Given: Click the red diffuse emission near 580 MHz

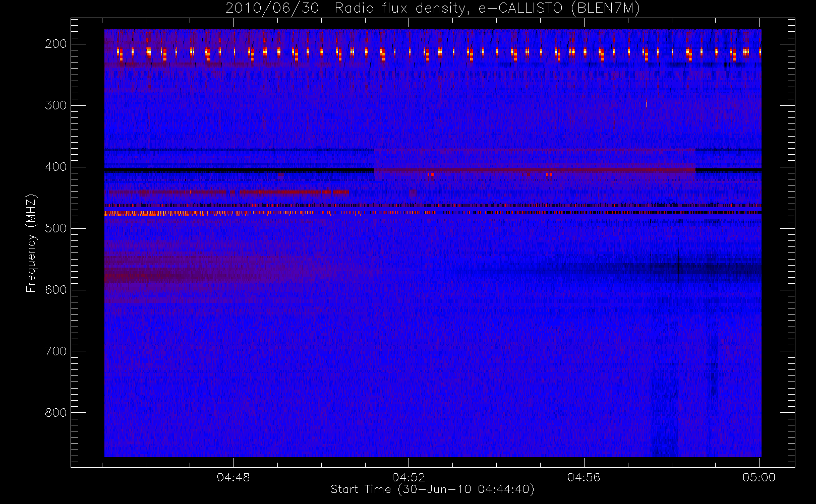Looking at the screenshot, I should 166,276.
